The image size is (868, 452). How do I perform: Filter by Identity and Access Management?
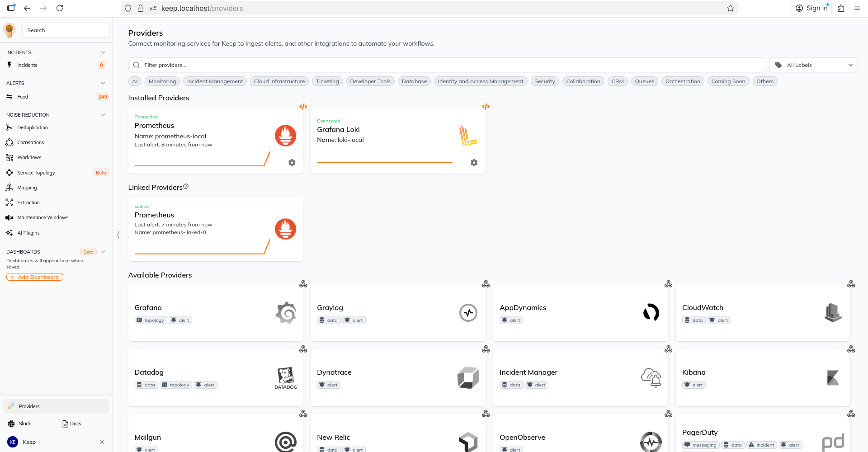coord(481,81)
